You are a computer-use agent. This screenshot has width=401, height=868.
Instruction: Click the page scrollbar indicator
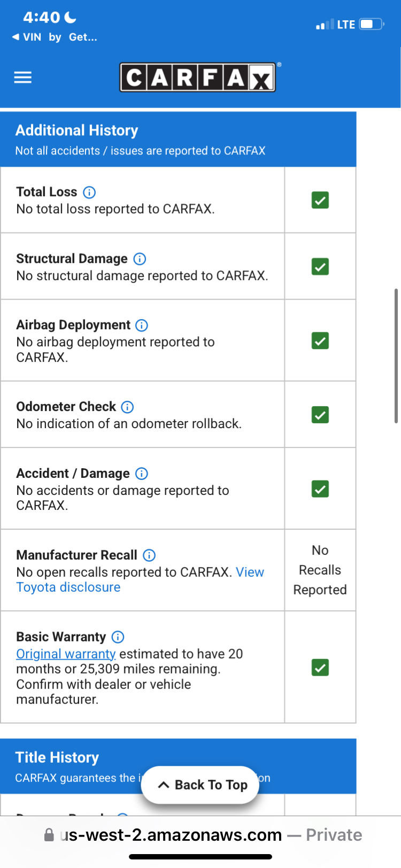396,355
